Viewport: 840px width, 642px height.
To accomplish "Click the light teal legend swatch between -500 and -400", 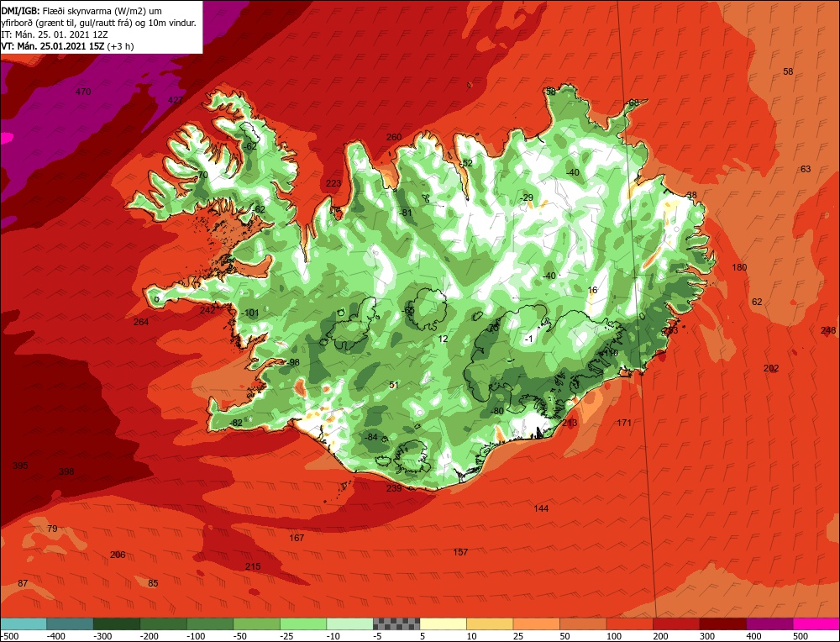I will click(24, 624).
